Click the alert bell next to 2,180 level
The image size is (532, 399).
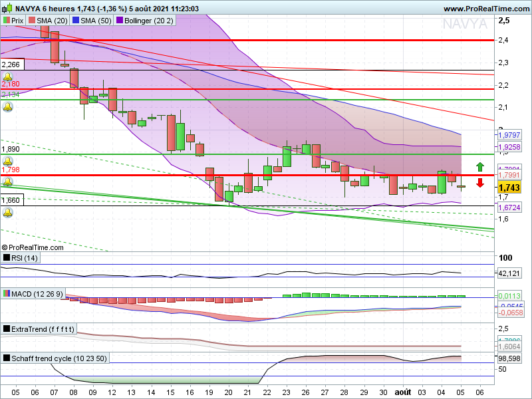(x=7, y=77)
